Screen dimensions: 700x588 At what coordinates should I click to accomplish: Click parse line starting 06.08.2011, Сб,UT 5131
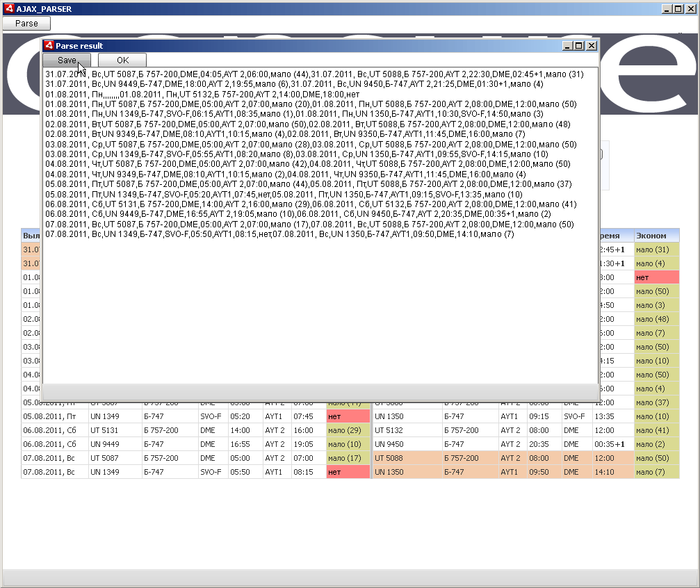pos(311,204)
